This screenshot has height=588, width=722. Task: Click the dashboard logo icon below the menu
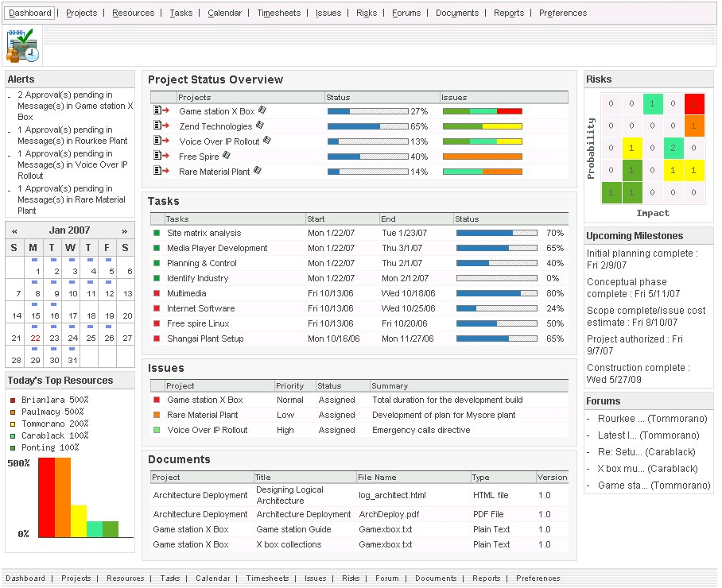pos(22,45)
